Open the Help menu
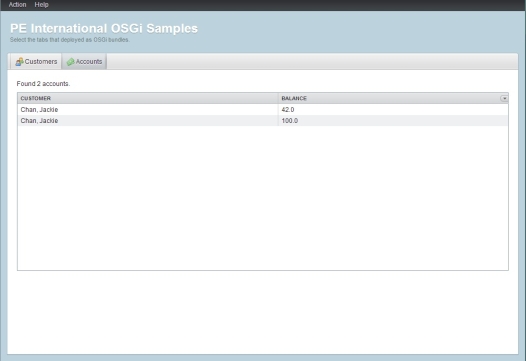This screenshot has width=526, height=361. pos(42,5)
